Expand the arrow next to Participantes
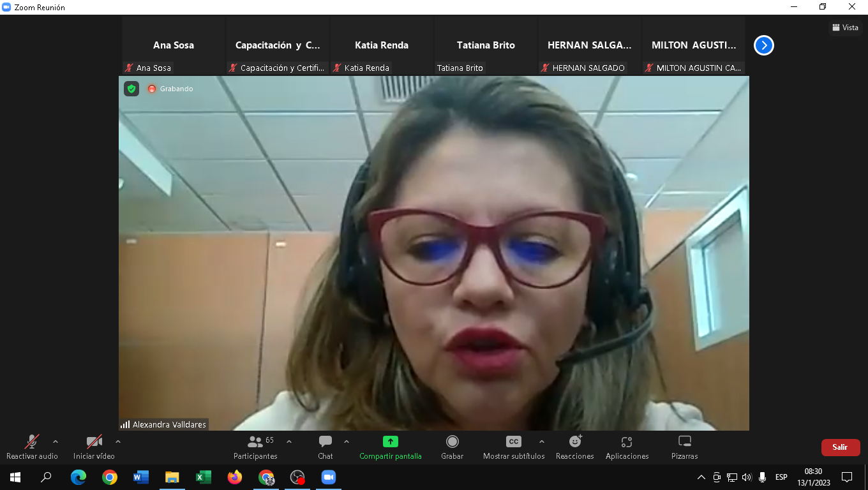Screen dimensions: 868x490 pyautogui.click(x=289, y=442)
